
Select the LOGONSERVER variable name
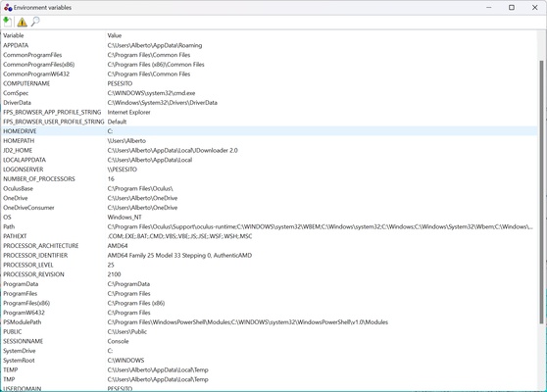point(24,170)
